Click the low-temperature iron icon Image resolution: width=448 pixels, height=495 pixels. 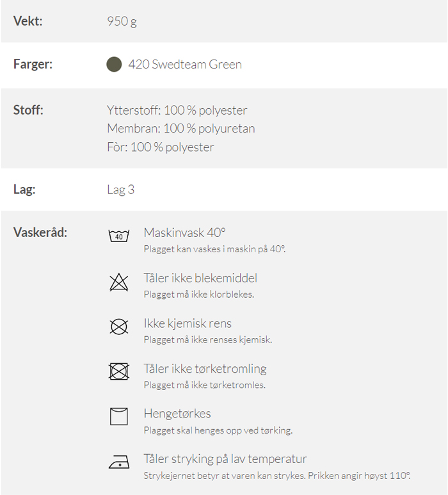click(119, 462)
